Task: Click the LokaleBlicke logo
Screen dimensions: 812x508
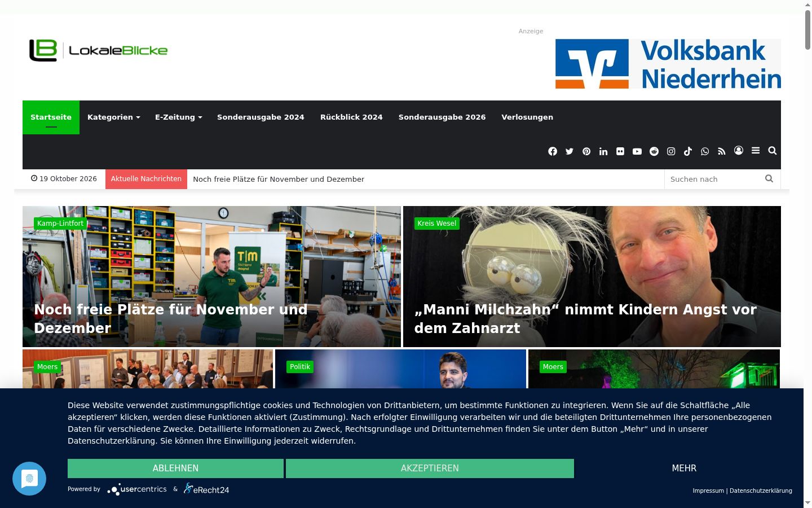Action: pyautogui.click(x=99, y=50)
